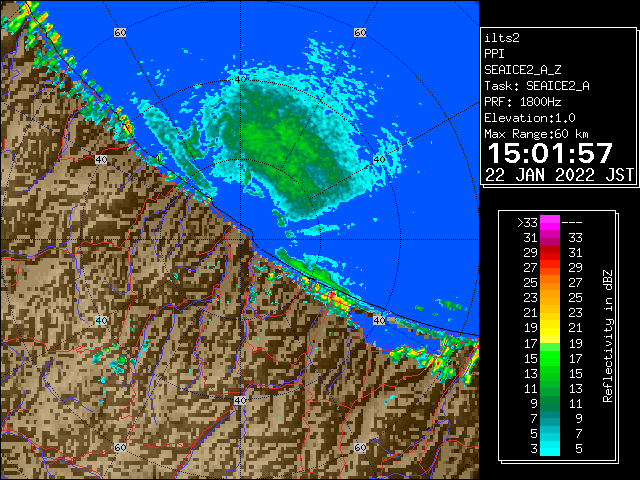Pick the magenta >33 dBZ color swatch
640x480 pixels.
[x=550, y=223]
